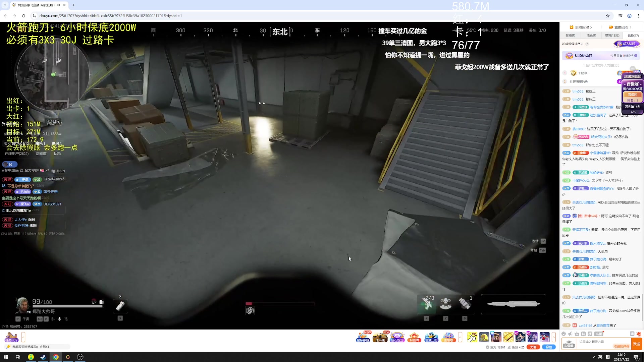
Task: Click the 成为钻粉 button
Action: tap(627, 44)
